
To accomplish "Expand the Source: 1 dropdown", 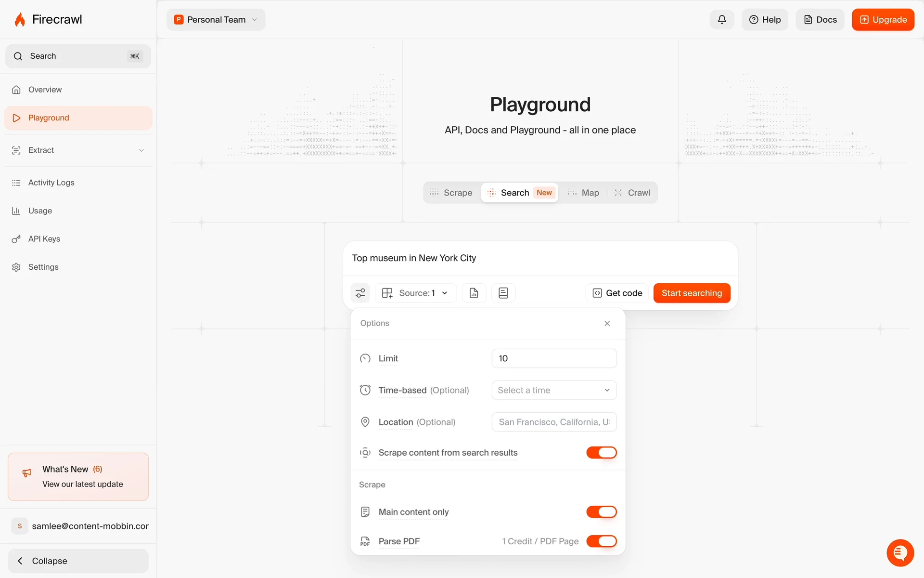I will pos(416,293).
